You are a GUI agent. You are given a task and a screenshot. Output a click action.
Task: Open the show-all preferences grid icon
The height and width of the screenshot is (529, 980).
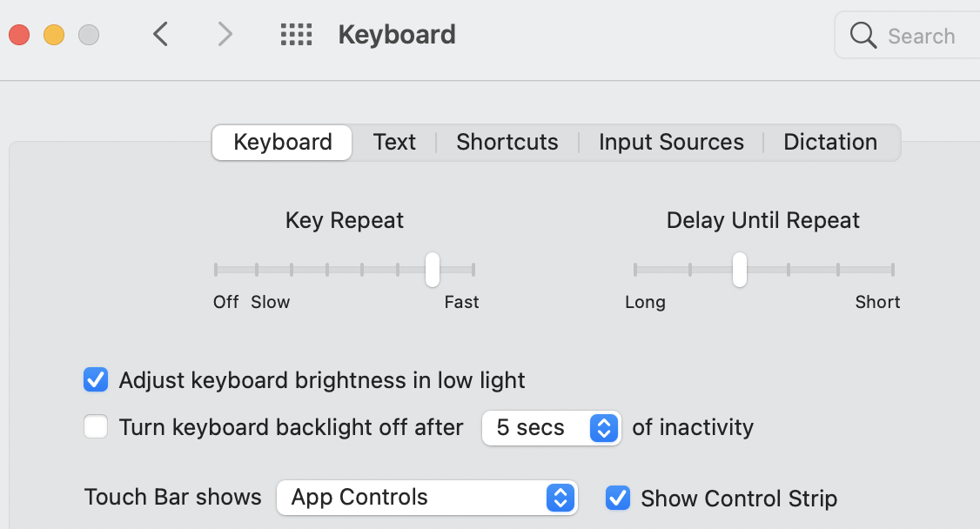pos(296,35)
